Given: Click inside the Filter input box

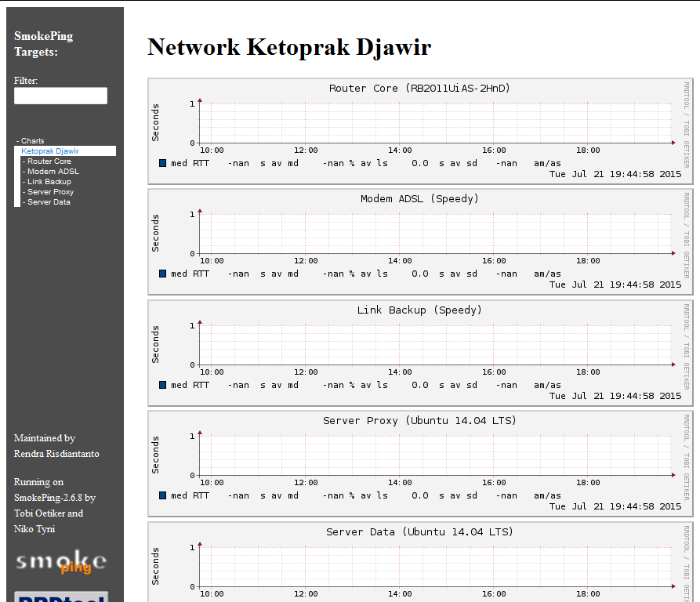Looking at the screenshot, I should 60,96.
